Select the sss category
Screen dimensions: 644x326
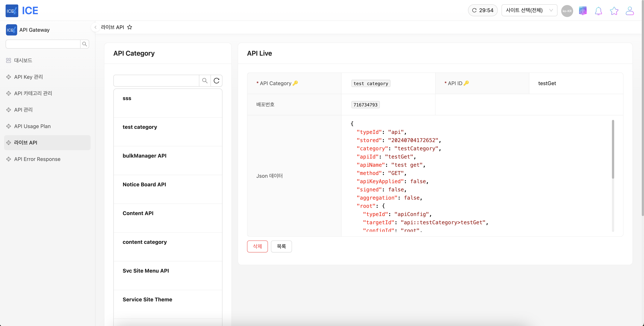[168, 103]
